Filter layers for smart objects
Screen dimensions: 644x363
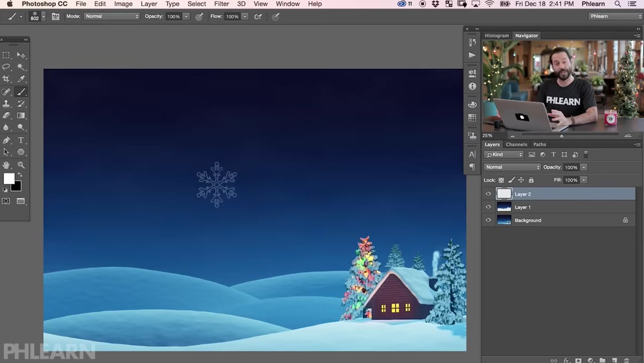click(575, 155)
